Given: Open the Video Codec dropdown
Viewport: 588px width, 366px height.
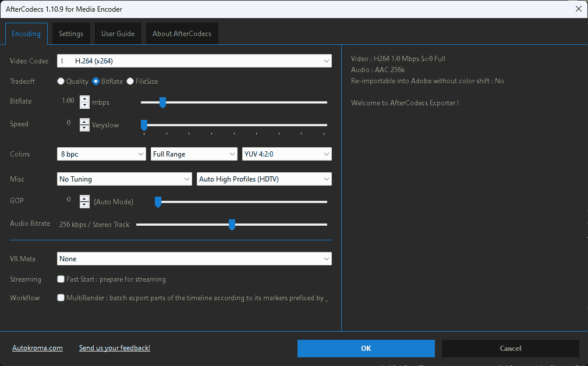Looking at the screenshot, I should click(194, 61).
